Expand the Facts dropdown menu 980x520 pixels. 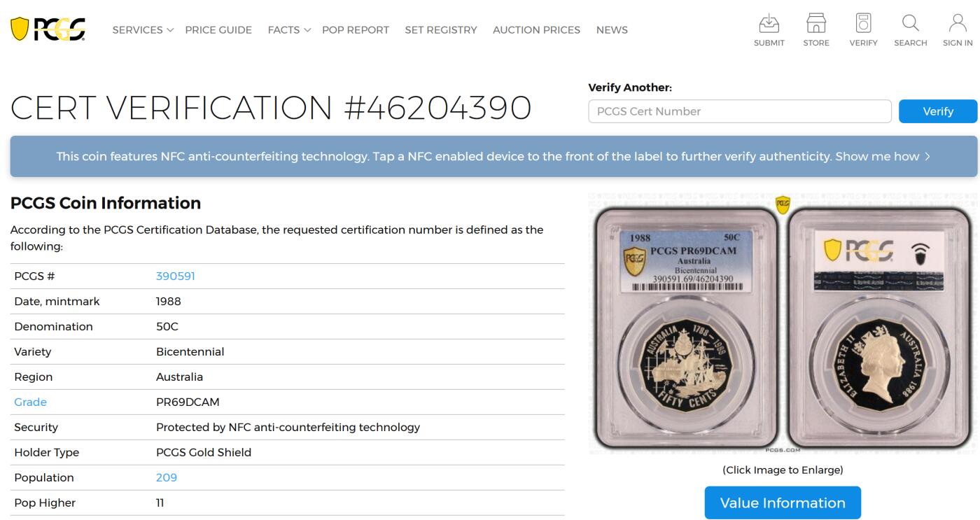pos(288,30)
